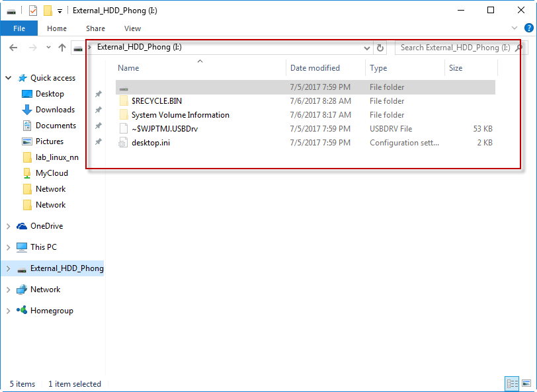This screenshot has width=537, height=392.
Task: Select This PC in navigation pane
Action: tap(44, 247)
